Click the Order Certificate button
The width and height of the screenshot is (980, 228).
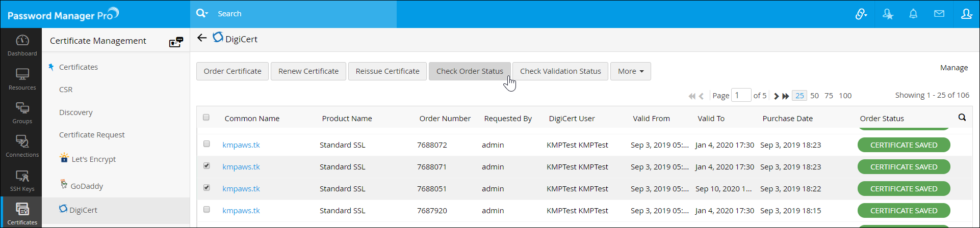[233, 71]
